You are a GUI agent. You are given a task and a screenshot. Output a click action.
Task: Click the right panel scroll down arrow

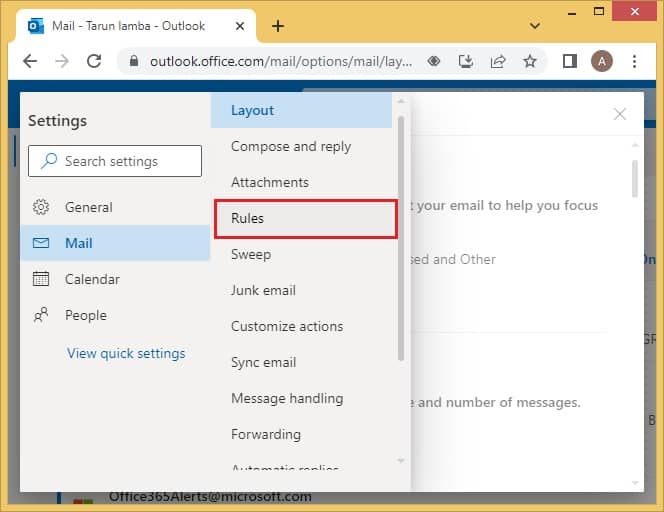tap(634, 482)
